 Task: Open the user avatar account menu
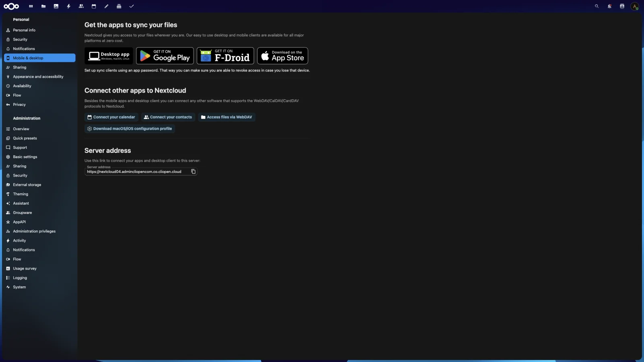click(x=635, y=6)
